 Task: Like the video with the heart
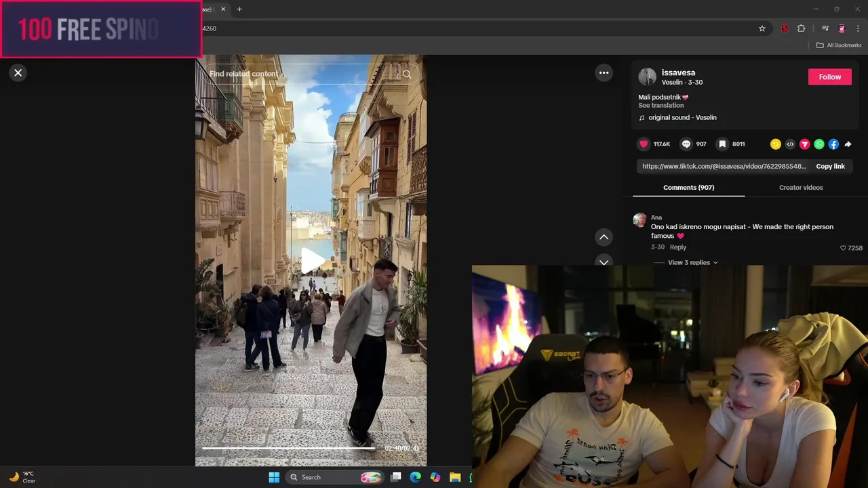(x=644, y=144)
